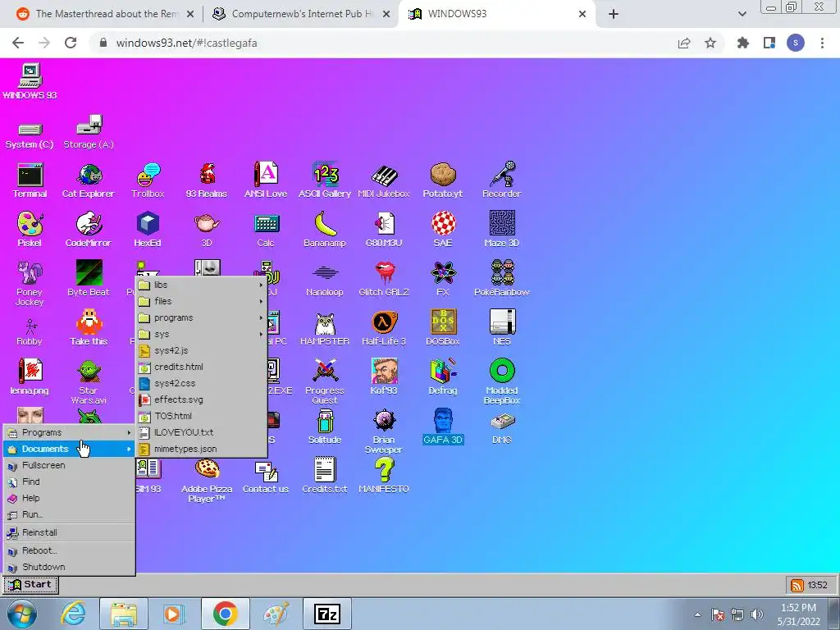Expand the libs folder submenu
Screen dimensions: 840x630
click(202, 285)
